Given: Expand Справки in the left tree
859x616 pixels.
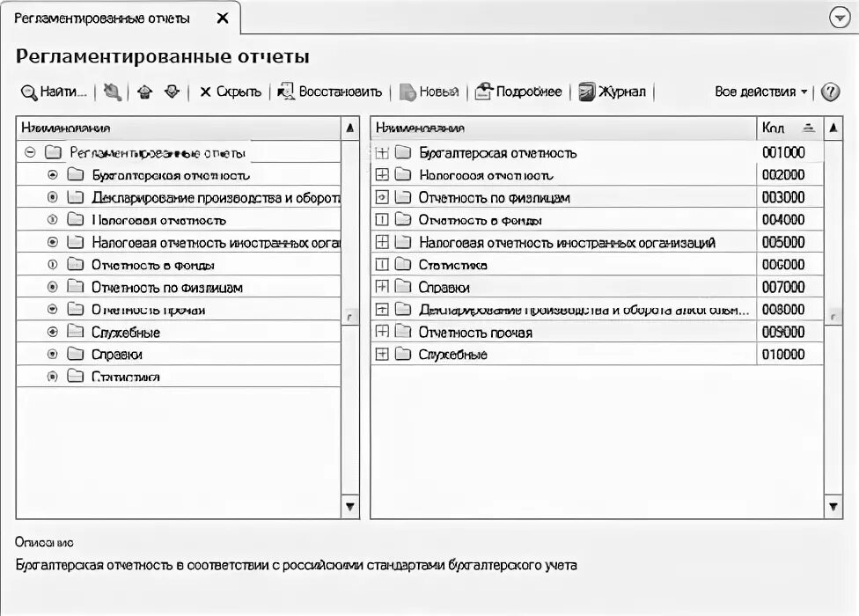Looking at the screenshot, I should point(52,355).
